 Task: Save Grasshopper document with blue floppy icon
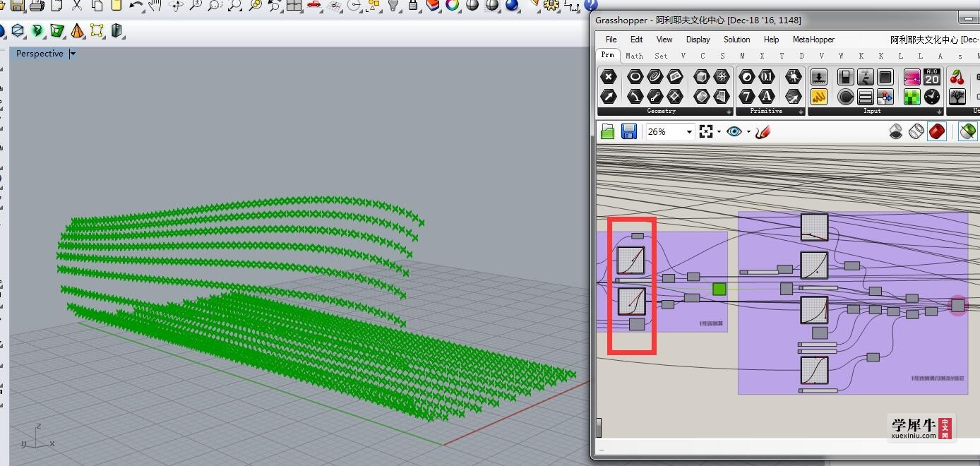click(x=629, y=131)
